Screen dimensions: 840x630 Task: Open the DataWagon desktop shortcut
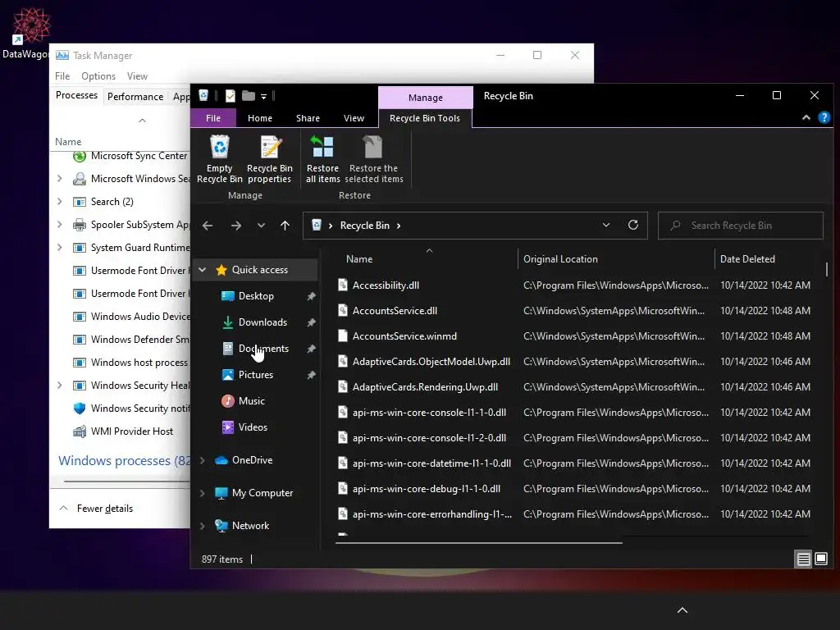coord(27,32)
